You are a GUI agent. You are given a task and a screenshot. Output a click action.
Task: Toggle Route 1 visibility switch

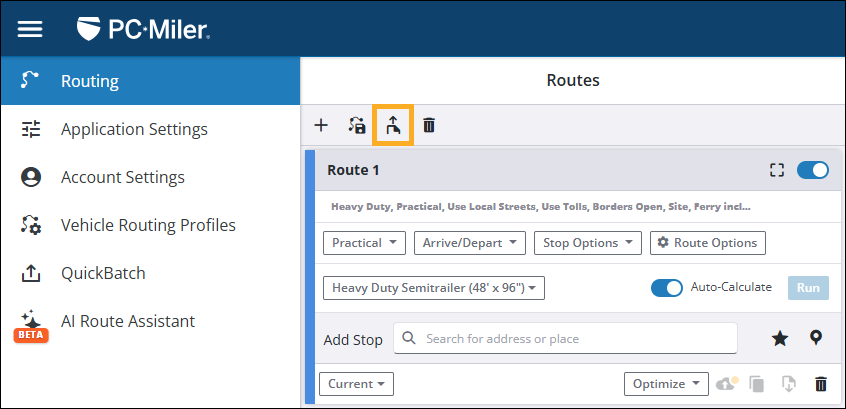tap(812, 170)
